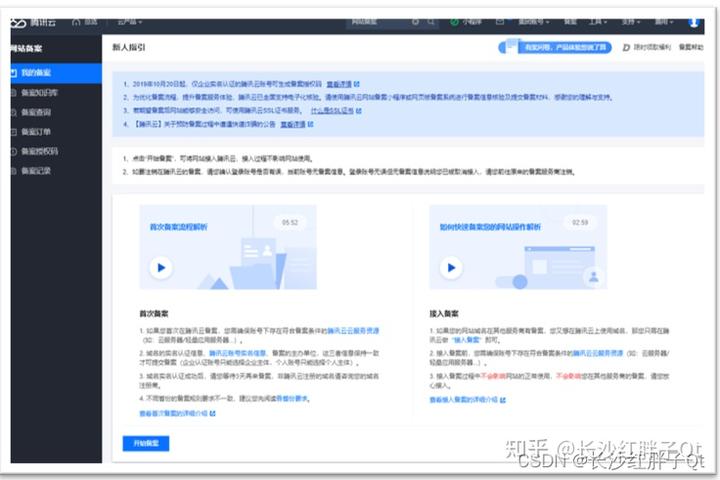Click external-link icon after 查看接入备案的详细介绍
720x480 pixels.
point(503,400)
